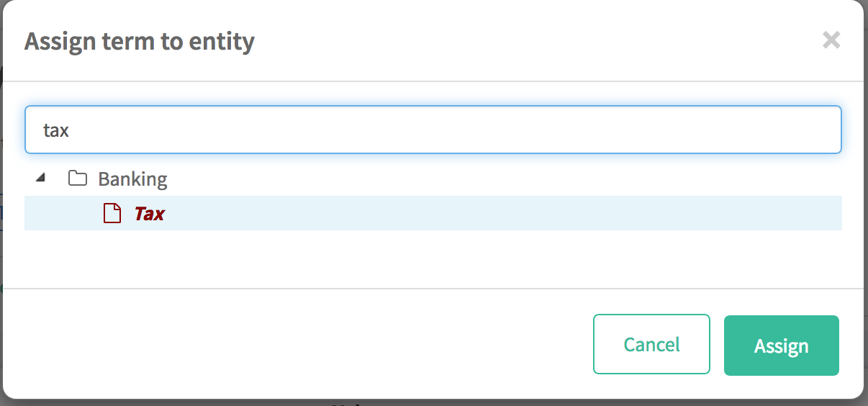This screenshot has width=868, height=406.
Task: Click indent space left of Tax icon
Action: [65, 214]
